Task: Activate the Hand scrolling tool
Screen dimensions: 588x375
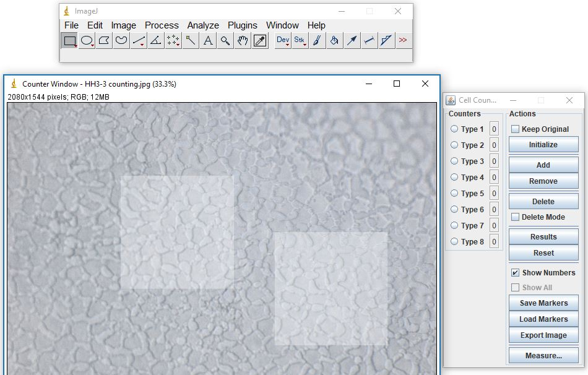Action: 243,41
